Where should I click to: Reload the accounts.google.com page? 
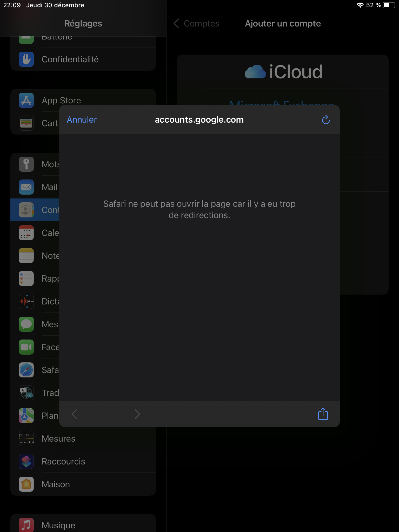point(326,120)
